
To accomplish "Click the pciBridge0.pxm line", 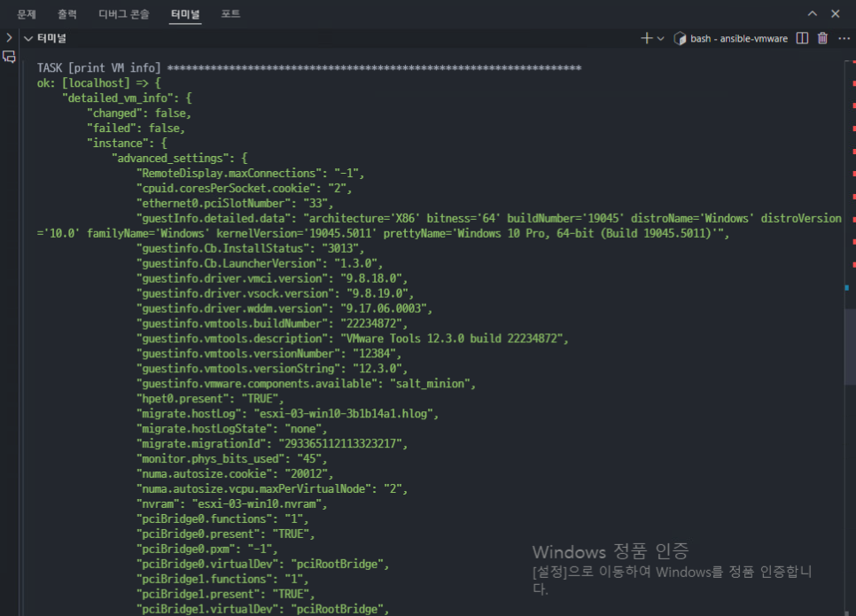I will point(206,549).
